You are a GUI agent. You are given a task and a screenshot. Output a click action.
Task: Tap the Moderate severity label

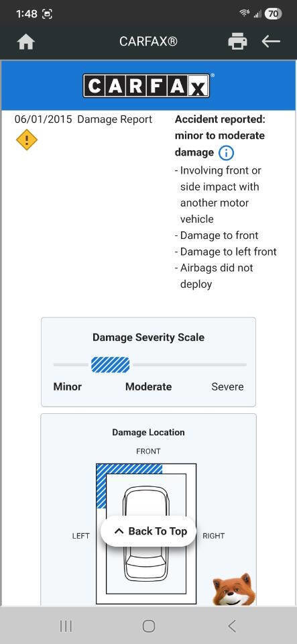pos(149,386)
